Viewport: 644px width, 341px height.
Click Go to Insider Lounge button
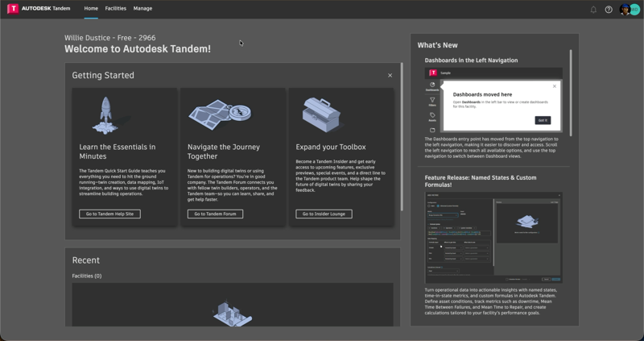click(324, 214)
